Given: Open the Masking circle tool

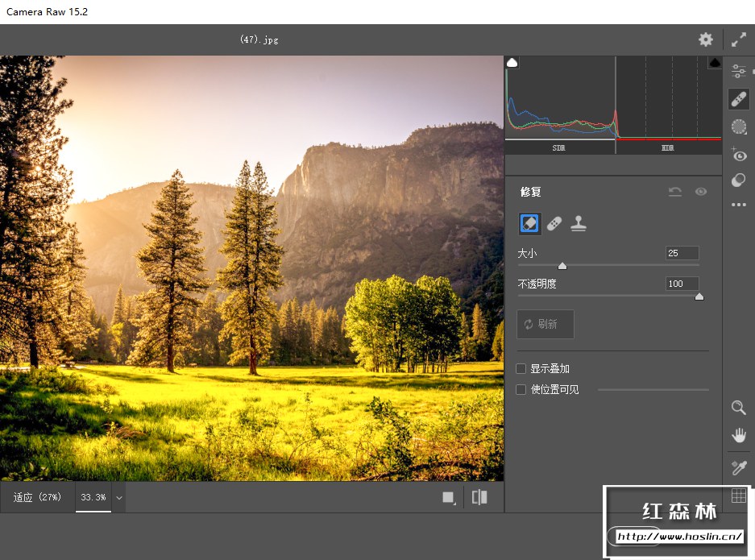Looking at the screenshot, I should (x=739, y=127).
